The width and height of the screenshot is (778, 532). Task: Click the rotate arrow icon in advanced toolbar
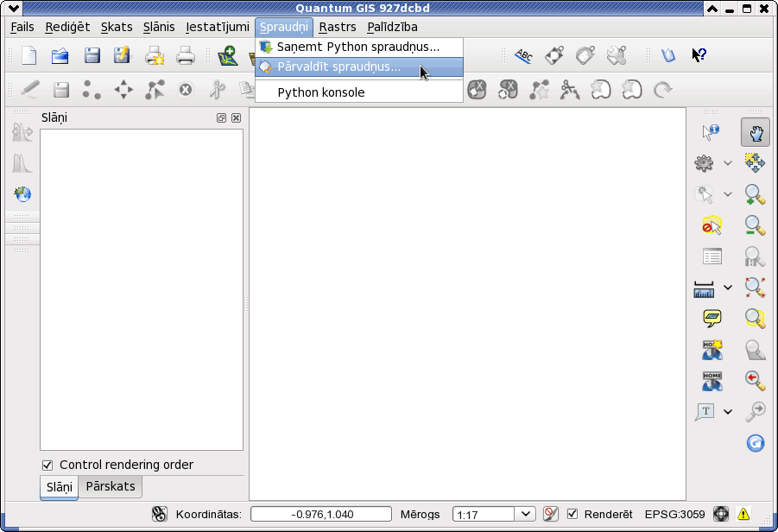(662, 90)
